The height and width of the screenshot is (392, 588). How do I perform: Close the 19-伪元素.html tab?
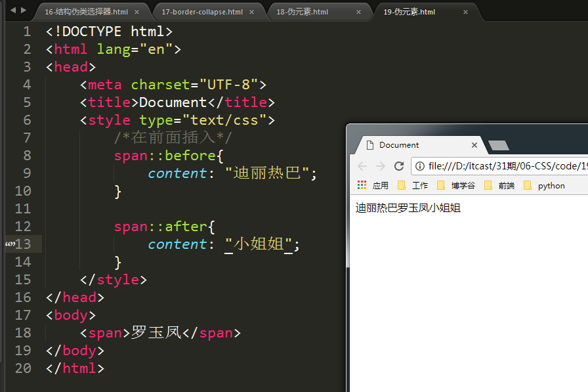(x=465, y=12)
